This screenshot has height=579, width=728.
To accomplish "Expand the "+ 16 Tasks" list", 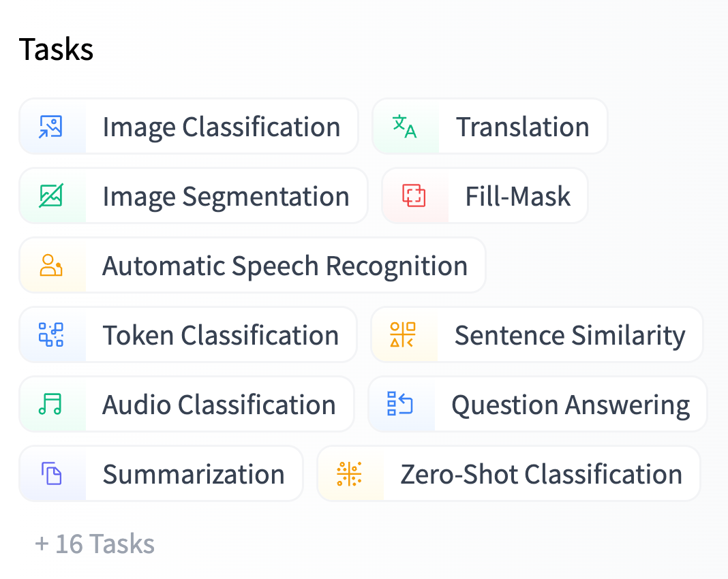I will pos(94,544).
